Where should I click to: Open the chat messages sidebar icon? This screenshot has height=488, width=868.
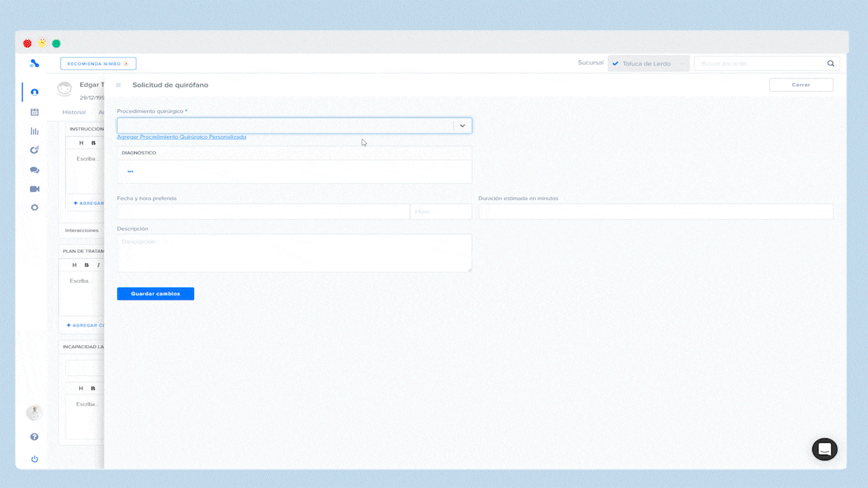(35, 170)
